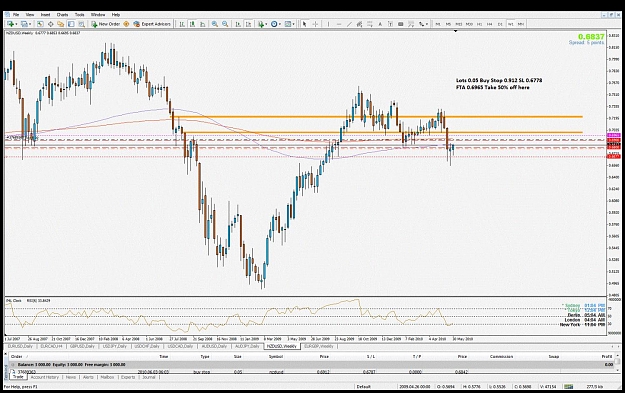The image size is (625, 393).
Task: Zoom out on the chart
Action: point(225,24)
